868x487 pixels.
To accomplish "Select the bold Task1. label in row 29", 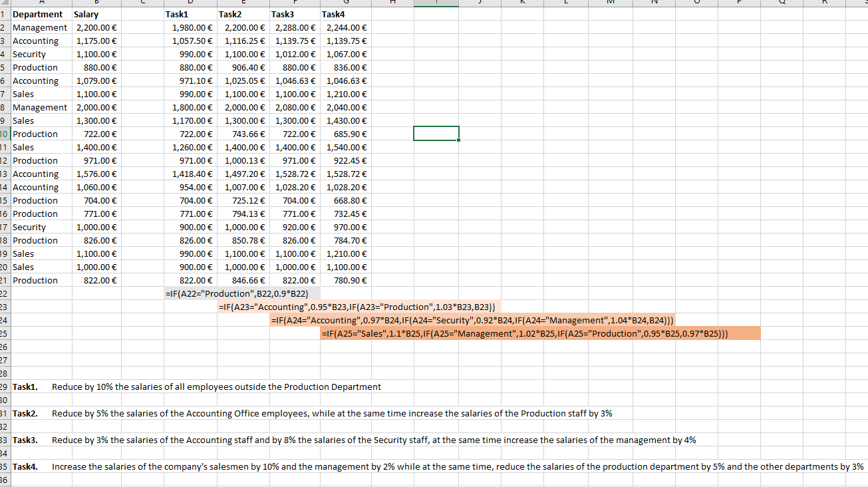I will (25, 387).
